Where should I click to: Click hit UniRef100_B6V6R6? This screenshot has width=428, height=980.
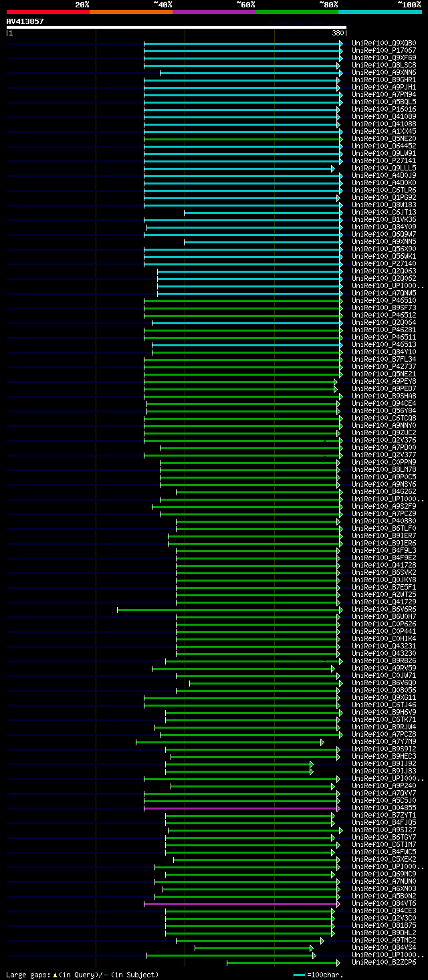[384, 609]
